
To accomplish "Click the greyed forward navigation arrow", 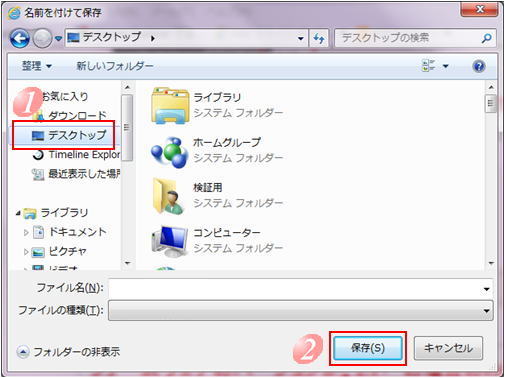I will click(43, 39).
